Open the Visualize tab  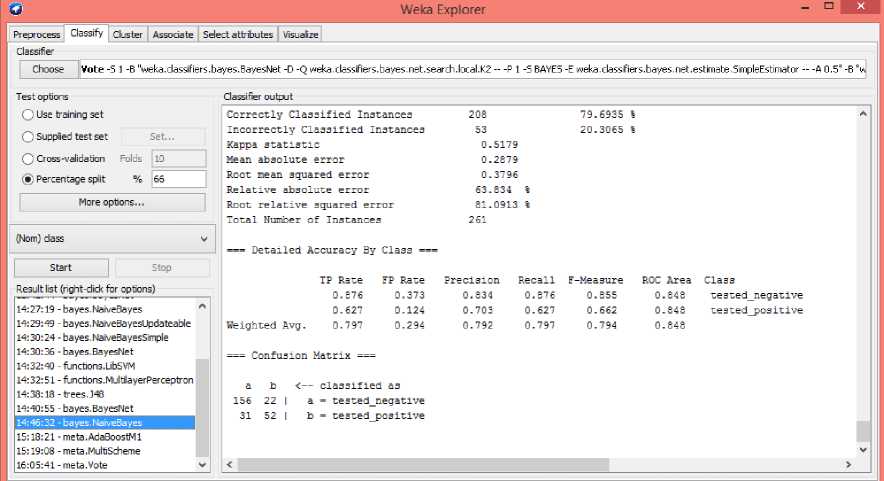click(300, 34)
